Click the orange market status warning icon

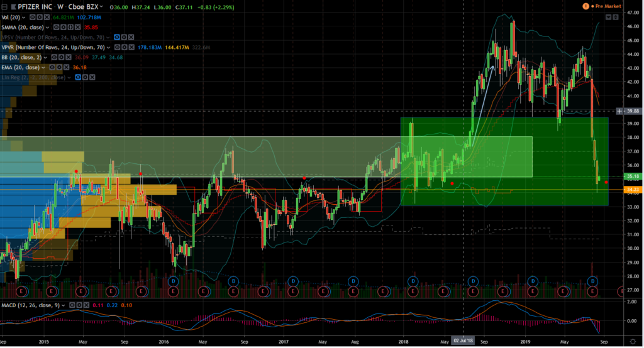coord(586,6)
